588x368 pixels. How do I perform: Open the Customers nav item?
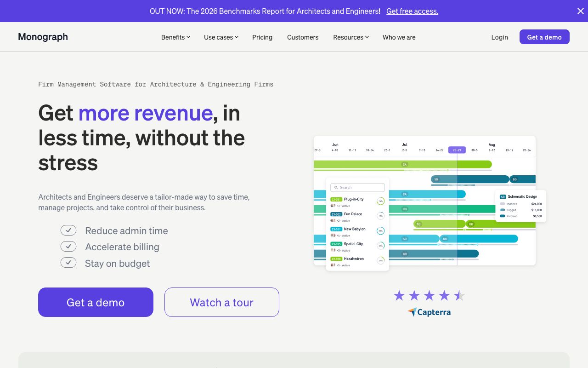point(303,37)
